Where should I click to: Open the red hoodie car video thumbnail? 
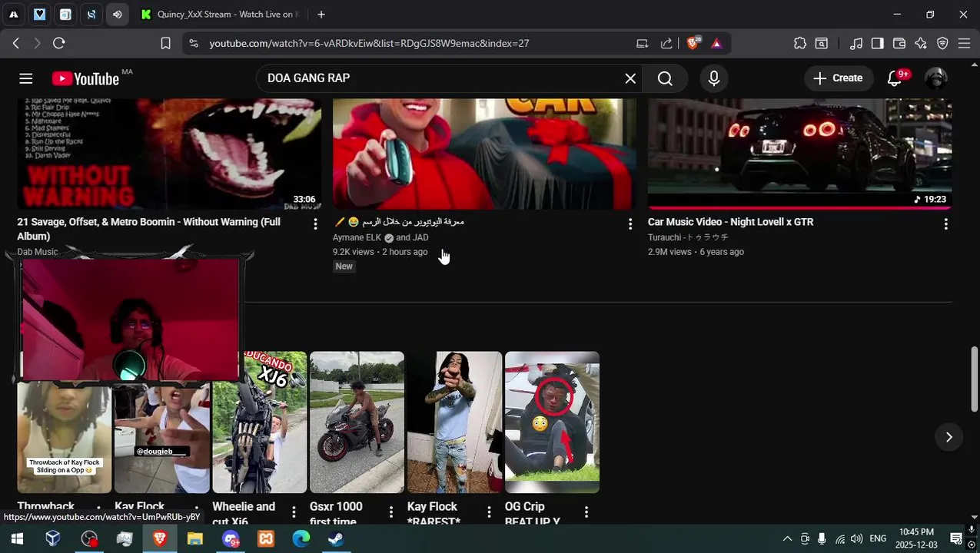click(x=484, y=154)
